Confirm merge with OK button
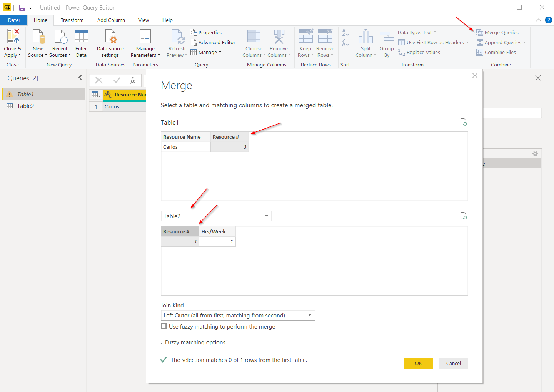This screenshot has width=554, height=392. click(x=418, y=363)
